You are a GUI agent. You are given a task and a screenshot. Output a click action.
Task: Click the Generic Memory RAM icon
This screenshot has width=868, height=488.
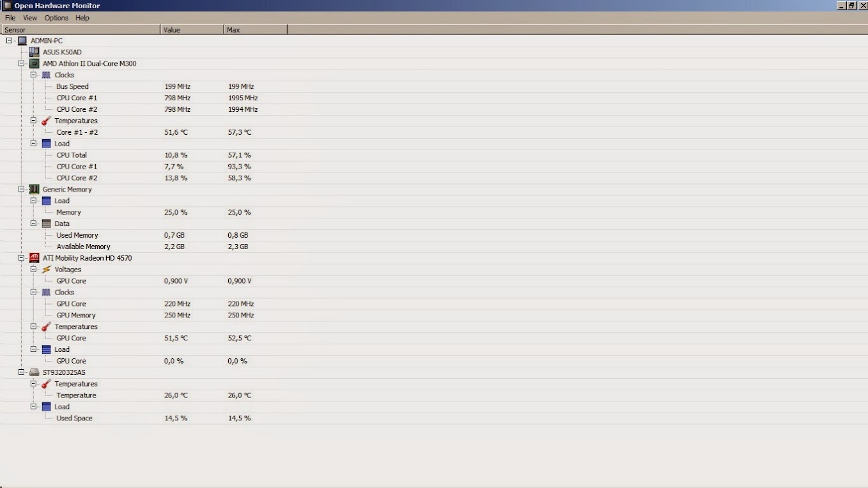(34, 190)
